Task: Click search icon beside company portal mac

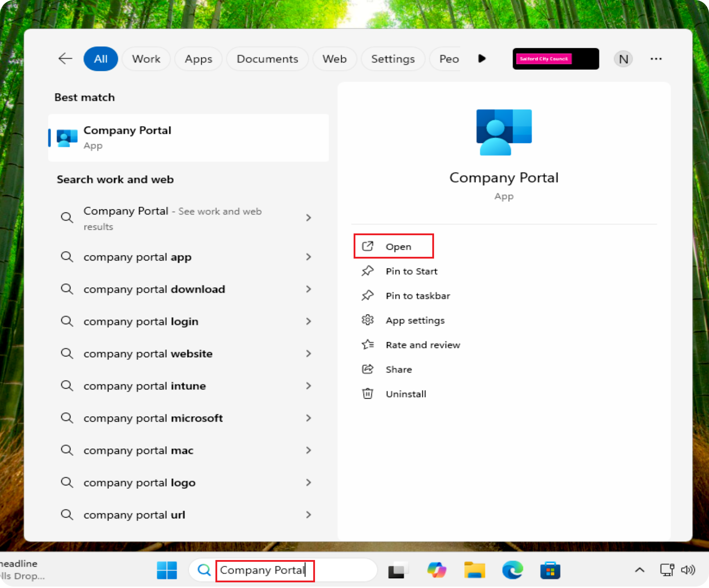Action: pos(67,450)
